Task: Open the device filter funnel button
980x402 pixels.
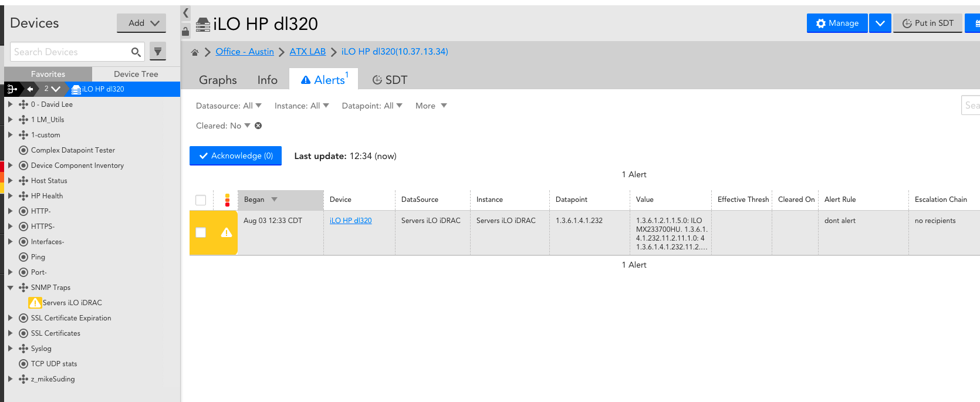Action: click(158, 52)
